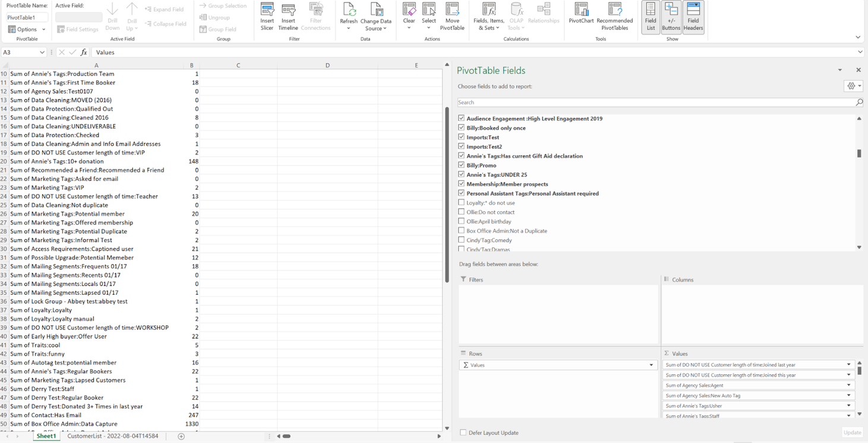868x443 pixels.
Task: Toggle the Field List pane
Action: [x=651, y=17]
